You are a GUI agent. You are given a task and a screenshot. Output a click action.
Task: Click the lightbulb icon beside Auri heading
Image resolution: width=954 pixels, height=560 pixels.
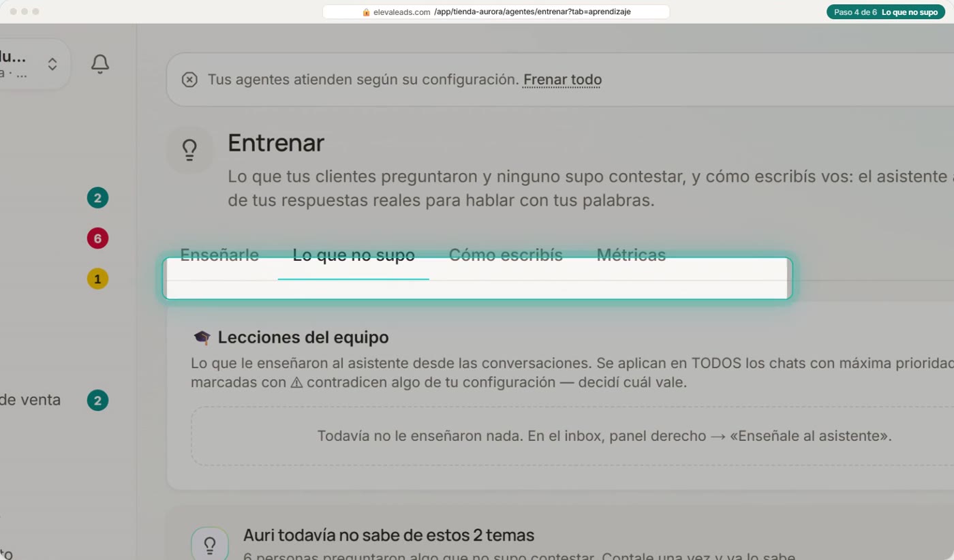[x=210, y=545]
